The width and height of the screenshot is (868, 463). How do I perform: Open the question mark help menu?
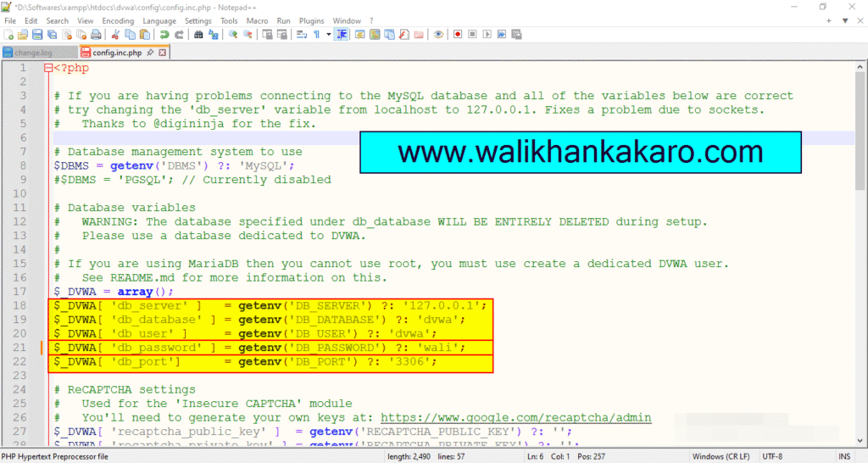(x=371, y=20)
